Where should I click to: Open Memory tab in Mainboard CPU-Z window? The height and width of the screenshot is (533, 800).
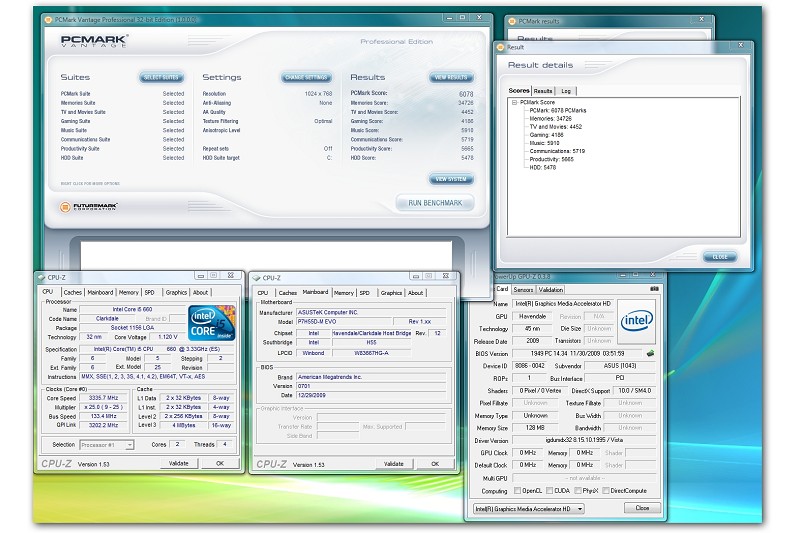pos(343,293)
